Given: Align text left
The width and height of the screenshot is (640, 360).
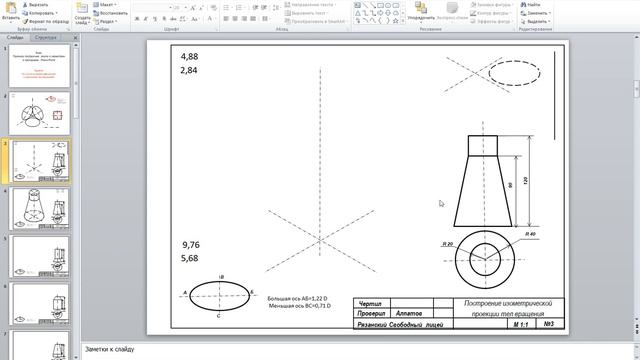Looking at the screenshot, I should [x=226, y=19].
